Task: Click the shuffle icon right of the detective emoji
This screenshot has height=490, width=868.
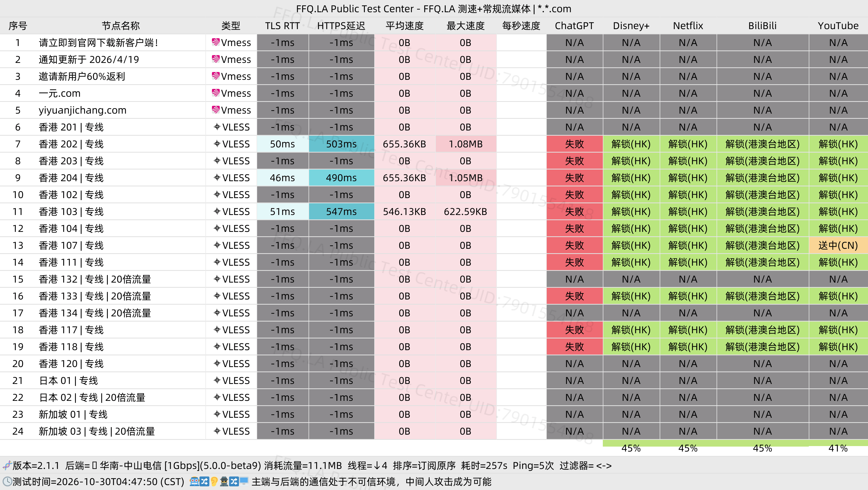Action: coord(234,482)
